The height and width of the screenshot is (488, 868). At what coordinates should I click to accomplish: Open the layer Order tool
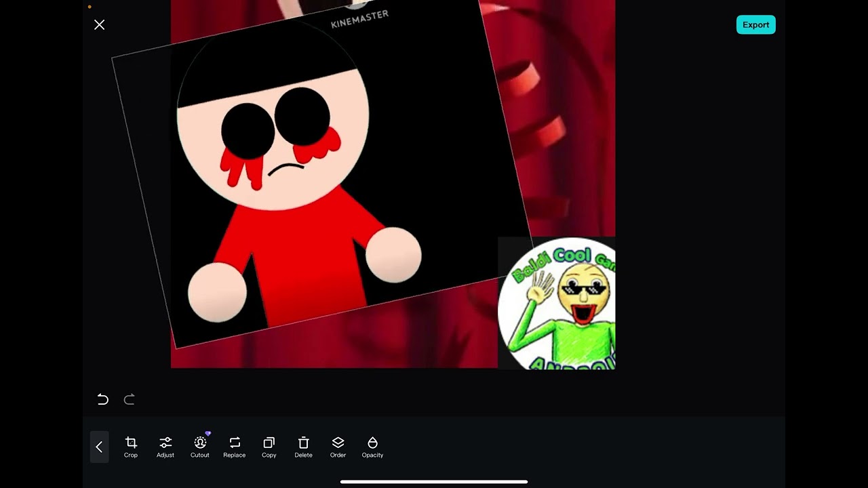click(338, 447)
